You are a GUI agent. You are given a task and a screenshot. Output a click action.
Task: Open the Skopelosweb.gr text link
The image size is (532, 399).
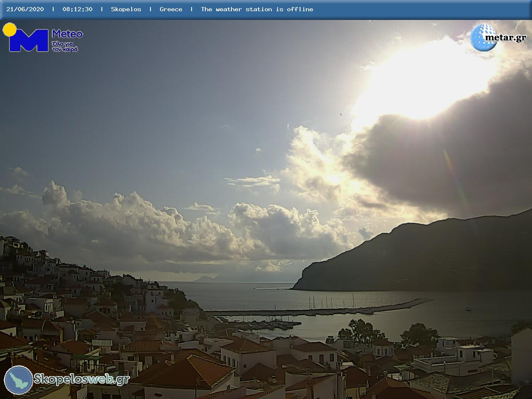pos(81,379)
